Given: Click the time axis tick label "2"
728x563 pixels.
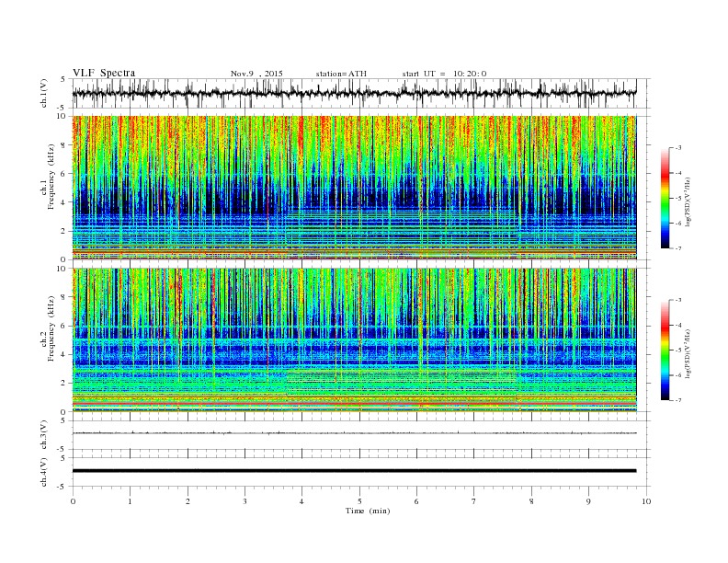Looking at the screenshot, I should (188, 501).
